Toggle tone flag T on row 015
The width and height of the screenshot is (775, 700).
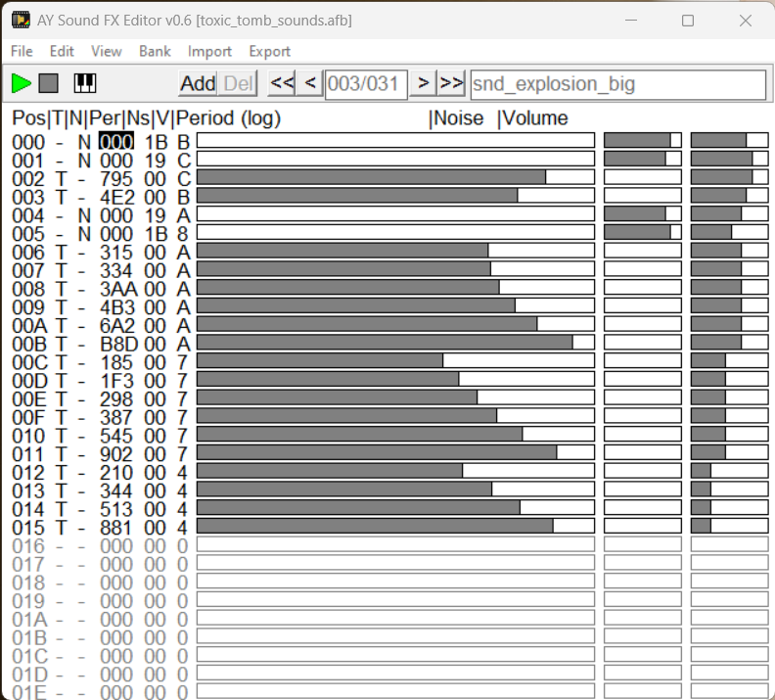[61, 528]
